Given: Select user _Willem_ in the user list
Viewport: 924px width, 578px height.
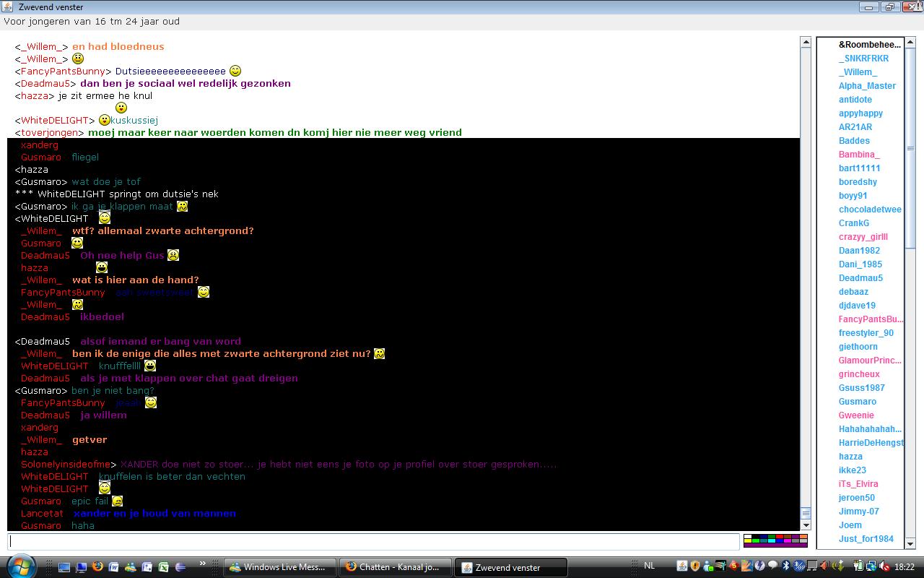Looking at the screenshot, I should [x=858, y=72].
